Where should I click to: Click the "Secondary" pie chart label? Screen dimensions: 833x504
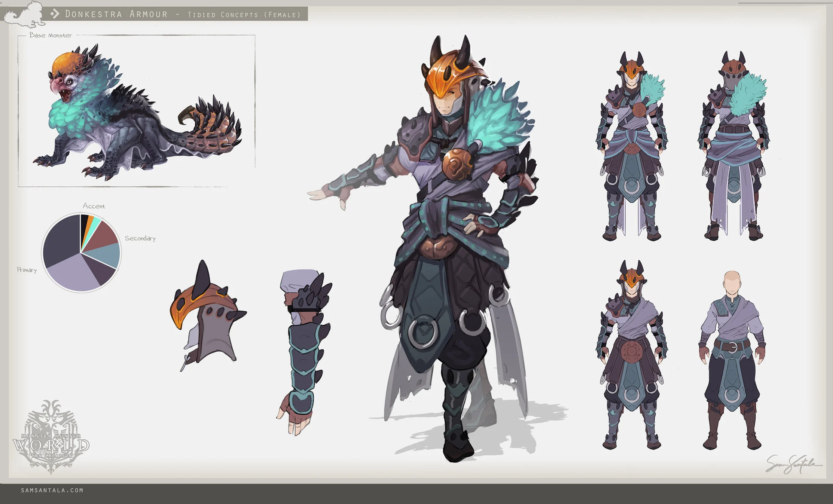pyautogui.click(x=140, y=238)
